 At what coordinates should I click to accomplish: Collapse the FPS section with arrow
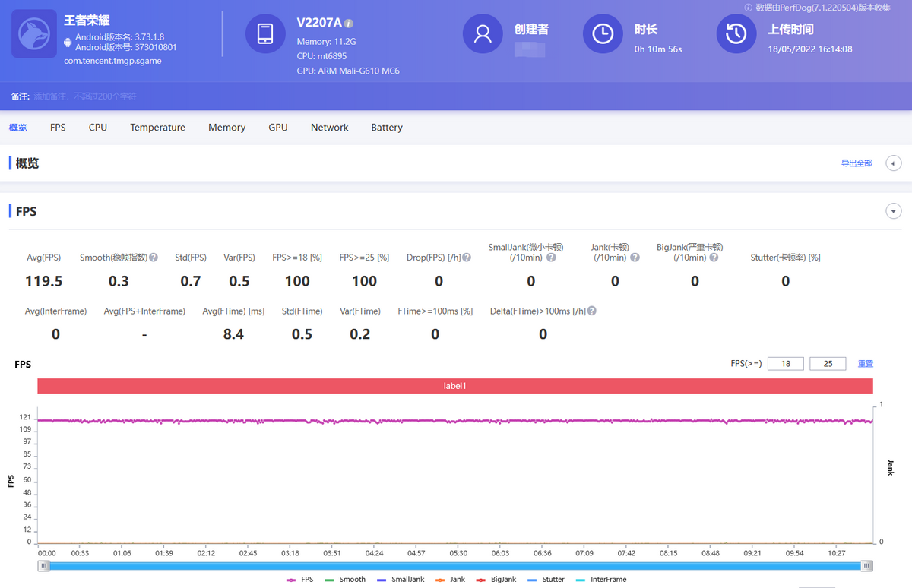pos(894,211)
